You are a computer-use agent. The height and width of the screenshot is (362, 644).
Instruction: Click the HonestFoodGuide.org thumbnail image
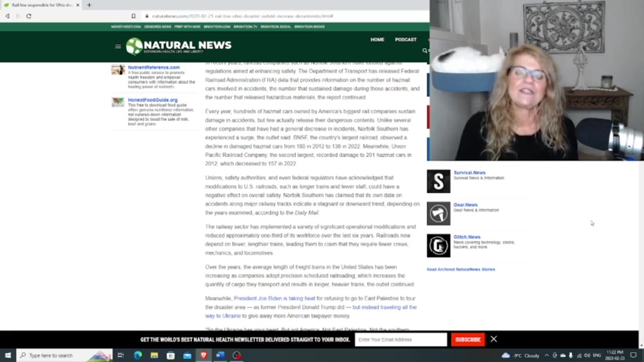point(118,102)
